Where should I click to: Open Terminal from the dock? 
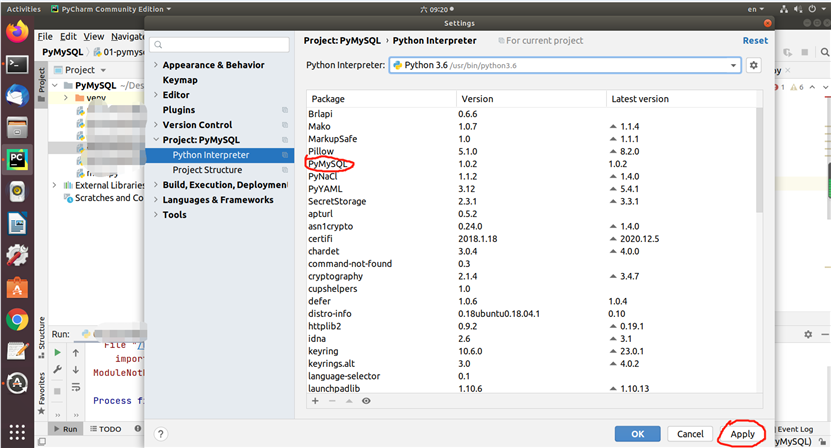[17, 65]
